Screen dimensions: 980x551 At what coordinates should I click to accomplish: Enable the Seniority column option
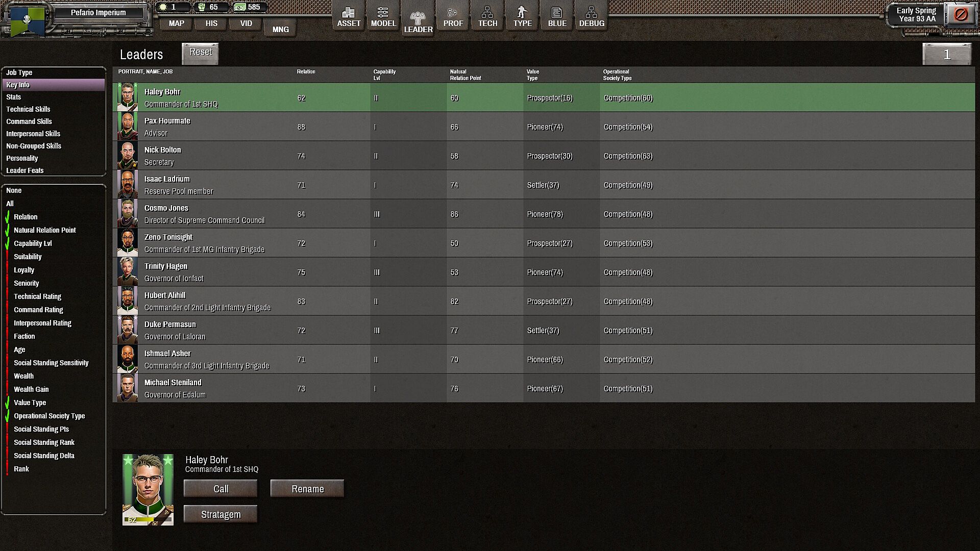(26, 283)
